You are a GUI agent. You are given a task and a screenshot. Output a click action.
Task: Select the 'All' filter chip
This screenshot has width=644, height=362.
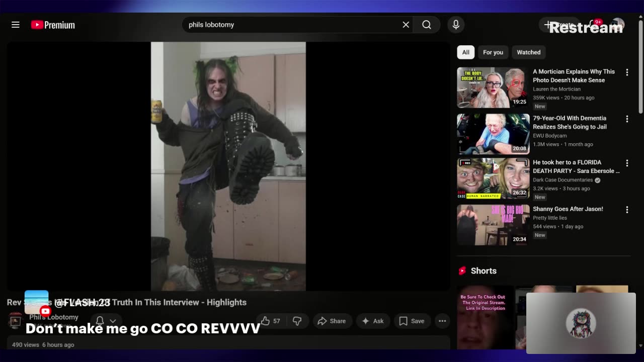(465, 52)
